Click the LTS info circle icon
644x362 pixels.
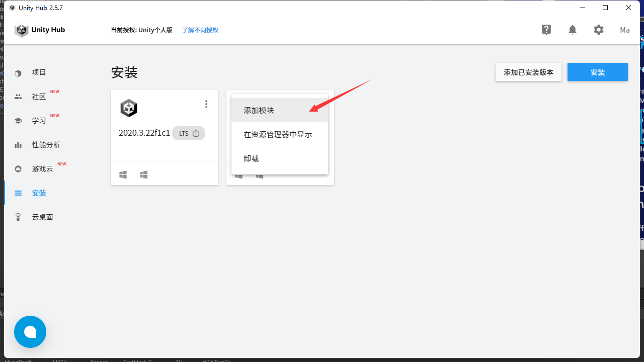pyautogui.click(x=196, y=134)
